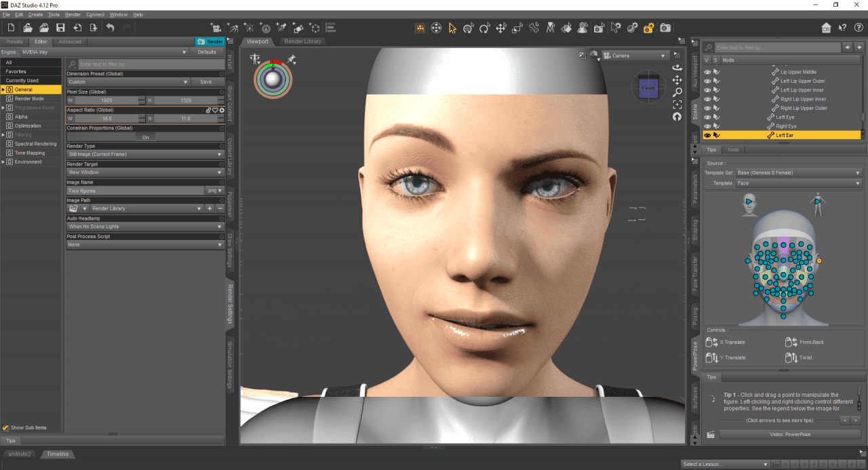
Task: Switch to the Render Library tab
Action: click(x=302, y=41)
